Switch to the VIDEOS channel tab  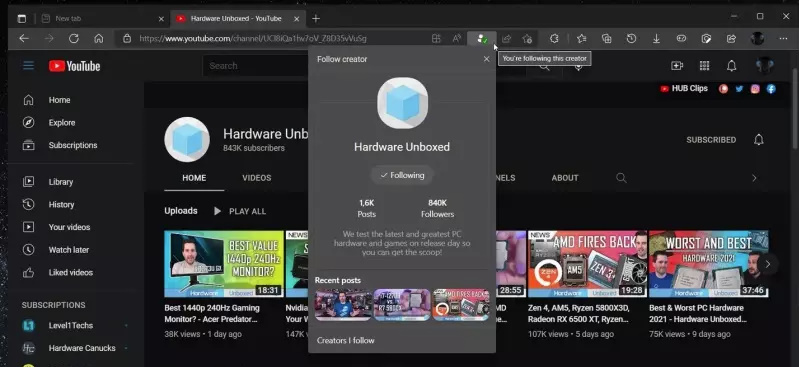click(256, 178)
